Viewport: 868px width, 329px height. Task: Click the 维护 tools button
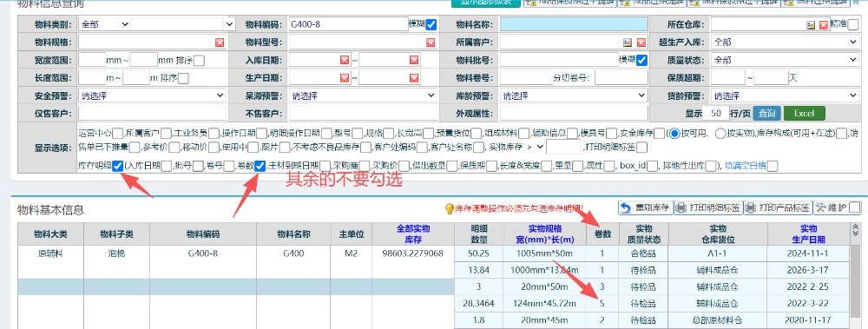[830, 207]
